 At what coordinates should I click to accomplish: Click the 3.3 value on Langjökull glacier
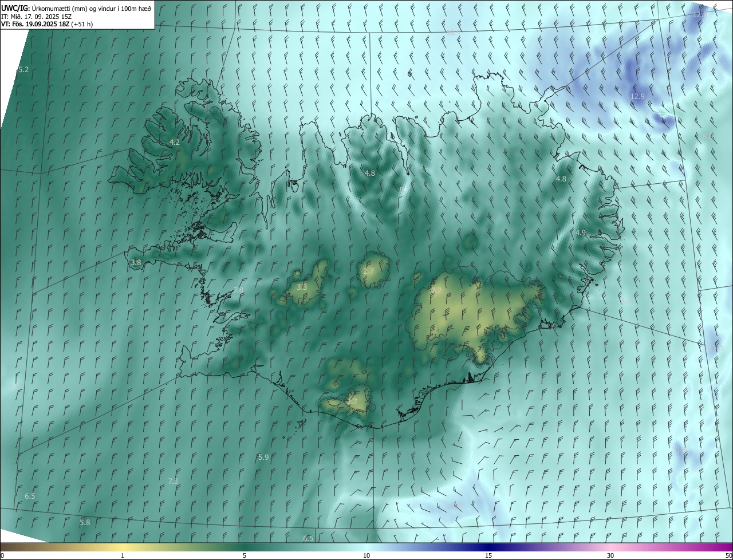[x=302, y=287]
